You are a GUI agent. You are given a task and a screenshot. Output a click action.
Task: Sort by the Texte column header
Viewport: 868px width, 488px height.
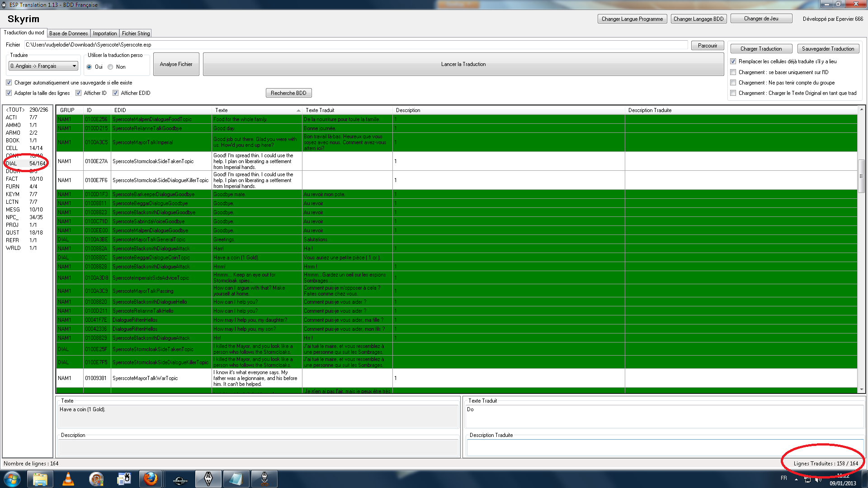(257, 110)
